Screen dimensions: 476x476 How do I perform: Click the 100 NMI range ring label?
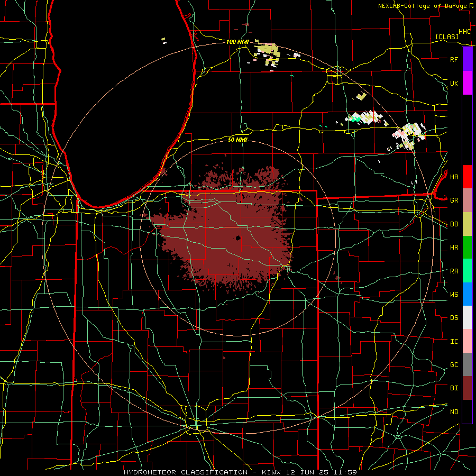click(x=237, y=42)
